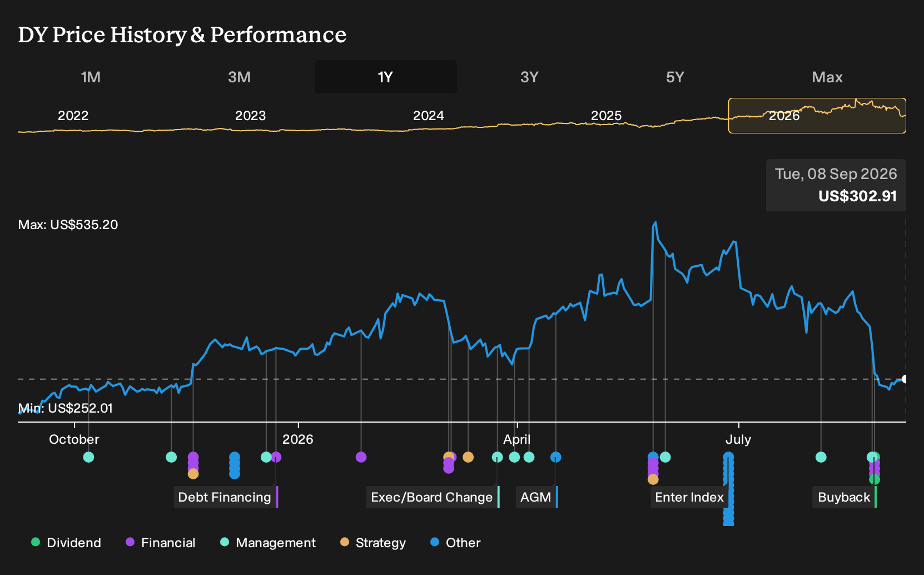The image size is (924, 575).
Task: Click the 'Min: US$252.01' label
Action: tap(66, 408)
